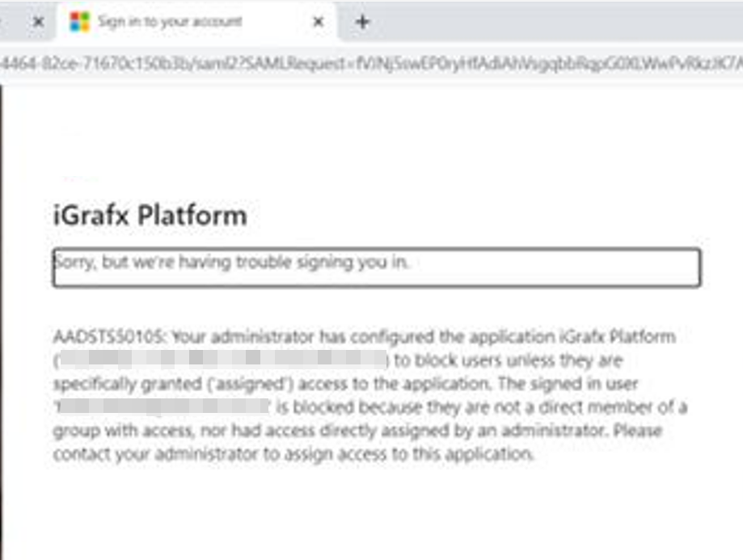Click the AADSTS50105 error code text
The image size is (743, 560).
[110, 336]
